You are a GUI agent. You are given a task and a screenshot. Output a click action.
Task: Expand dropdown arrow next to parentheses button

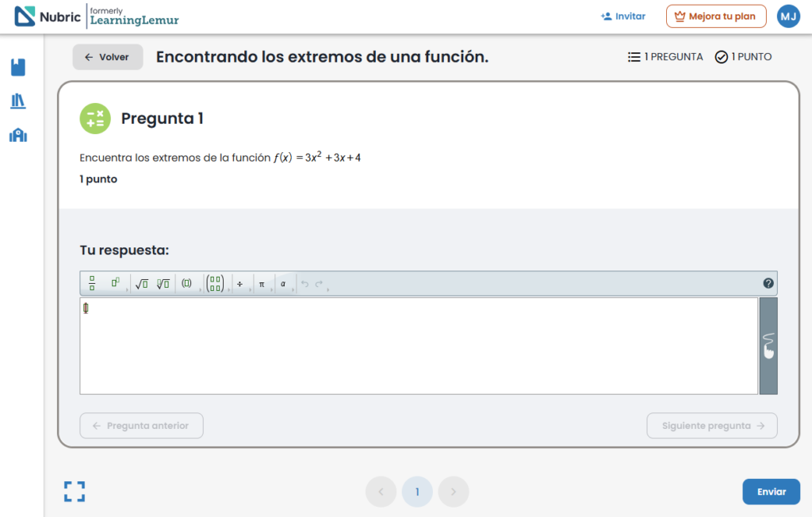tap(200, 289)
